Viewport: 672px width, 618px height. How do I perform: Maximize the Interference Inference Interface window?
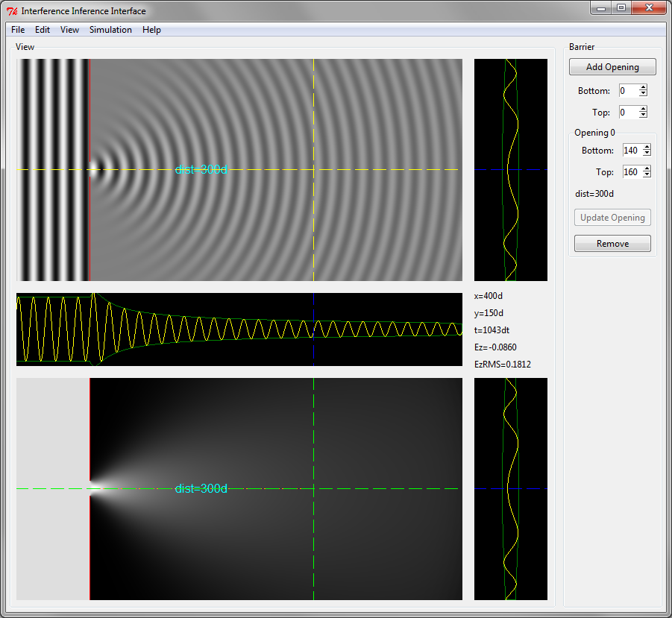point(621,8)
